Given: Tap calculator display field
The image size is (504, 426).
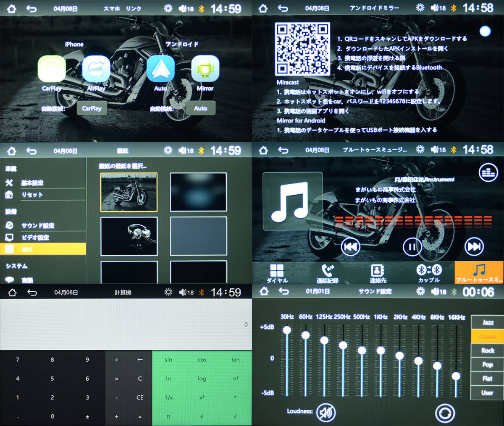Looking at the screenshot, I should click(x=126, y=324).
